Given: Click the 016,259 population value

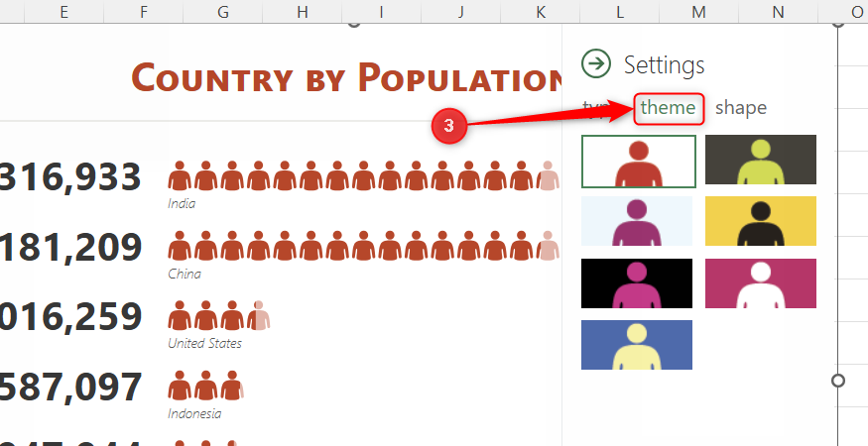Looking at the screenshot, I should click(x=70, y=317).
